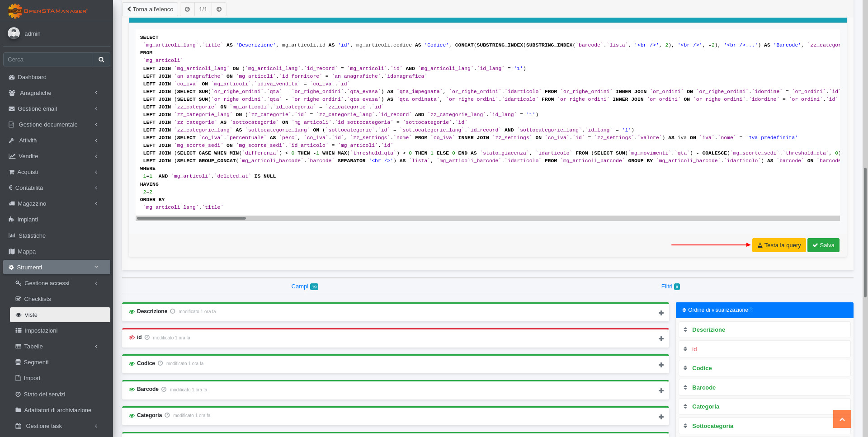Click the plus icon on Barcode row

(x=661, y=390)
